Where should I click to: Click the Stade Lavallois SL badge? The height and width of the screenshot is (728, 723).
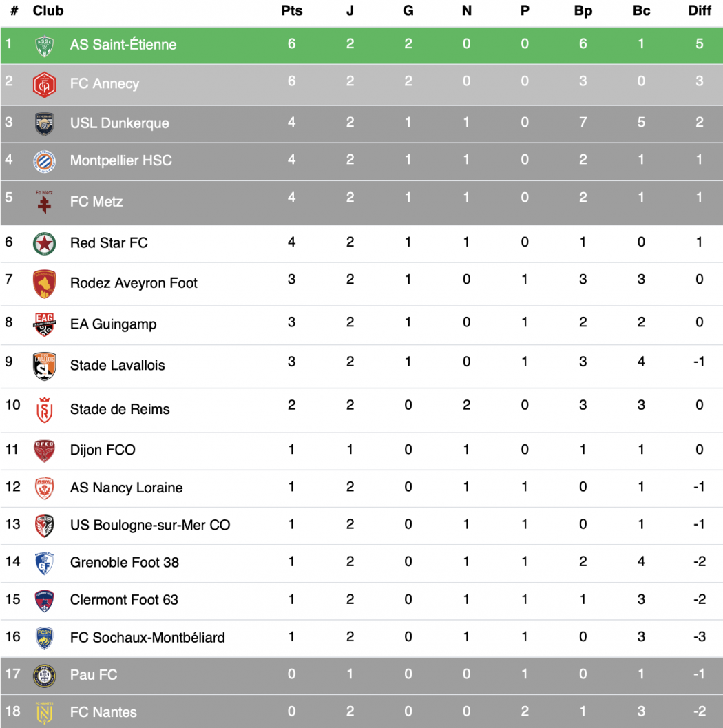point(45,366)
